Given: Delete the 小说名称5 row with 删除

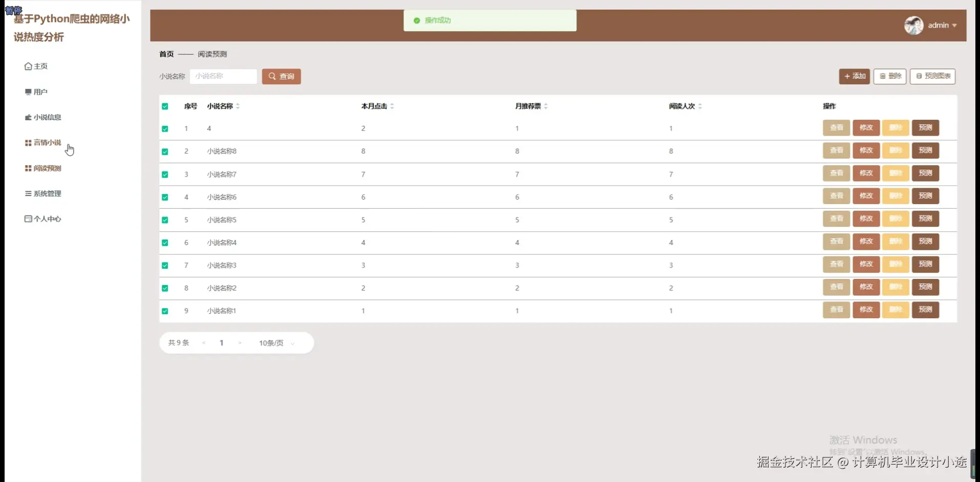Looking at the screenshot, I should [896, 219].
